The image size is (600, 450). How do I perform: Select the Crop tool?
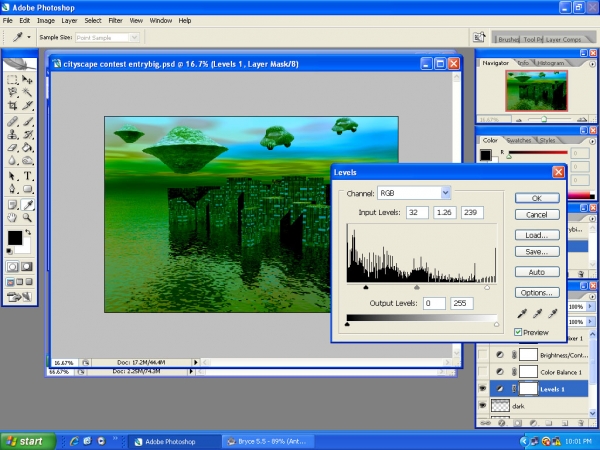pos(12,105)
